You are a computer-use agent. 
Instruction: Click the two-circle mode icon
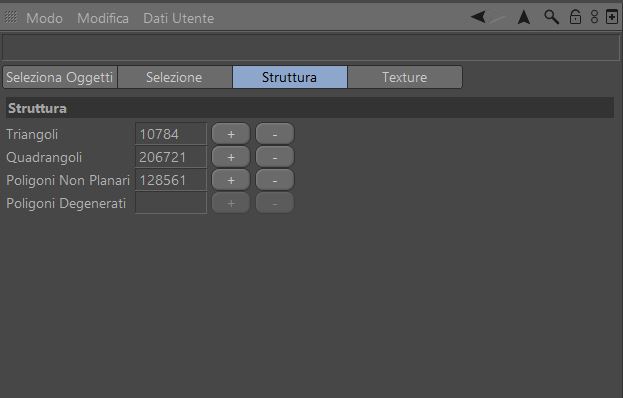click(x=594, y=17)
